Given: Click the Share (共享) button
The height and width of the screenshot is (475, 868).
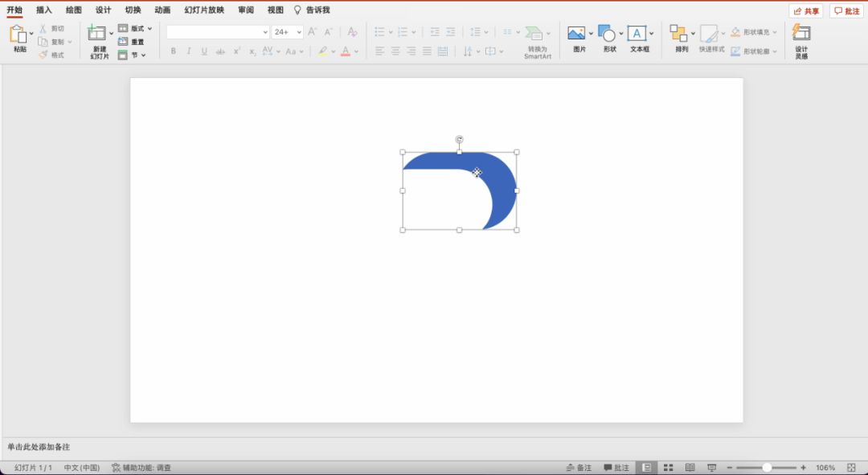Looking at the screenshot, I should 806,11.
